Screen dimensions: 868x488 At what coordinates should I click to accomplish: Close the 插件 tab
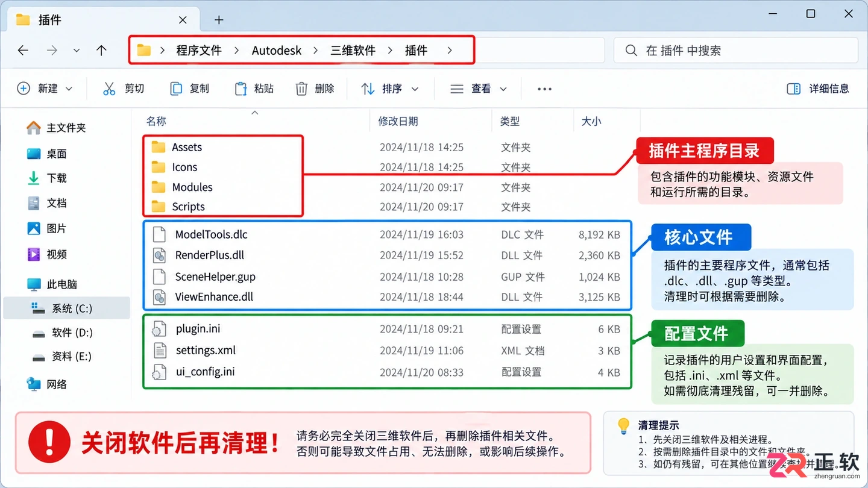183,20
